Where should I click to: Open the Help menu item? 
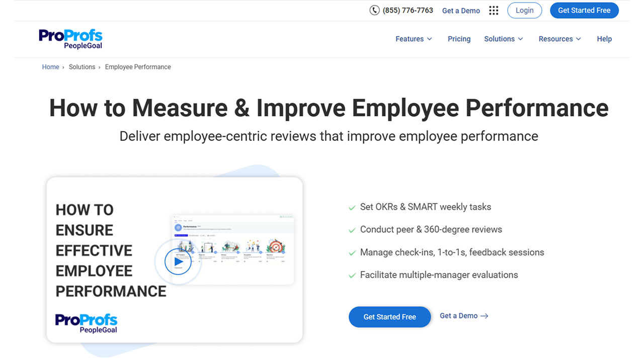pyautogui.click(x=604, y=39)
